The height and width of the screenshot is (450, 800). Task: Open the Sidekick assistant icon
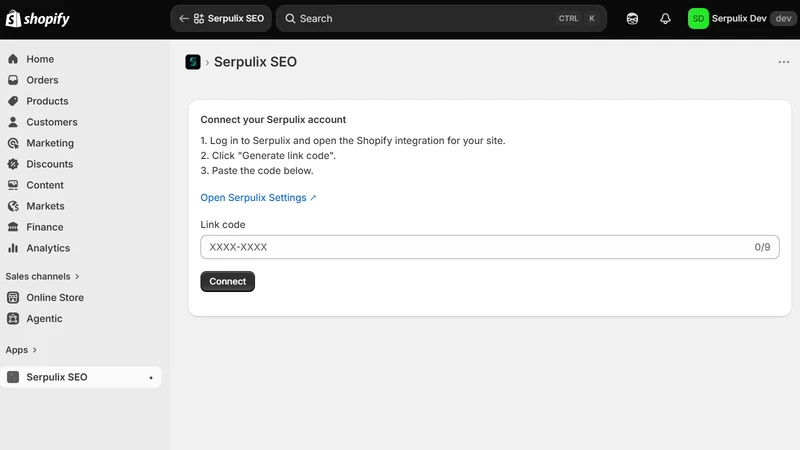click(x=632, y=19)
